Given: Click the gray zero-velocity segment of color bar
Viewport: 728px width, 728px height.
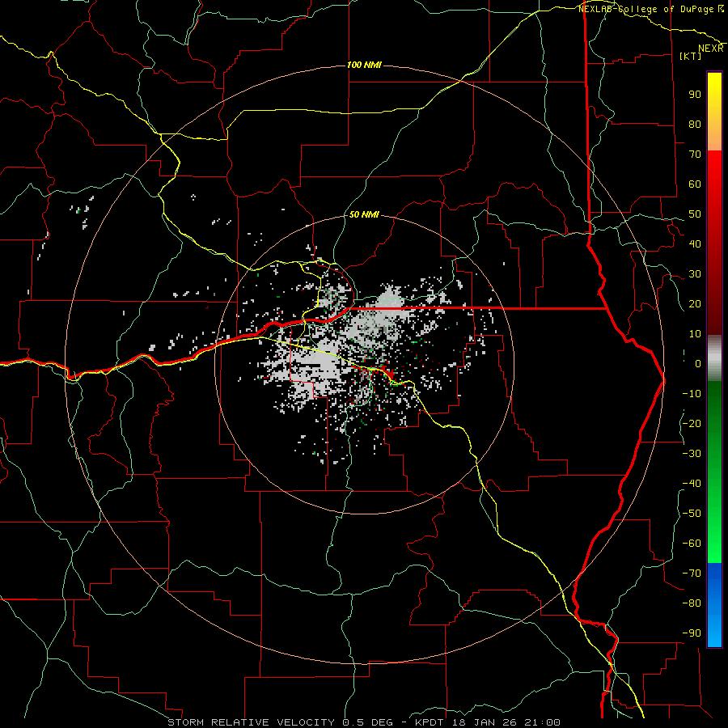Looking at the screenshot, I should (x=714, y=358).
